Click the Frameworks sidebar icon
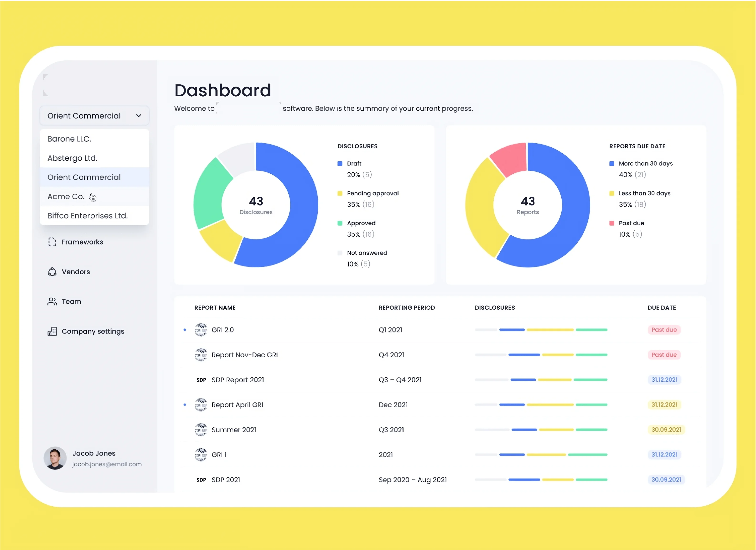 (52, 242)
